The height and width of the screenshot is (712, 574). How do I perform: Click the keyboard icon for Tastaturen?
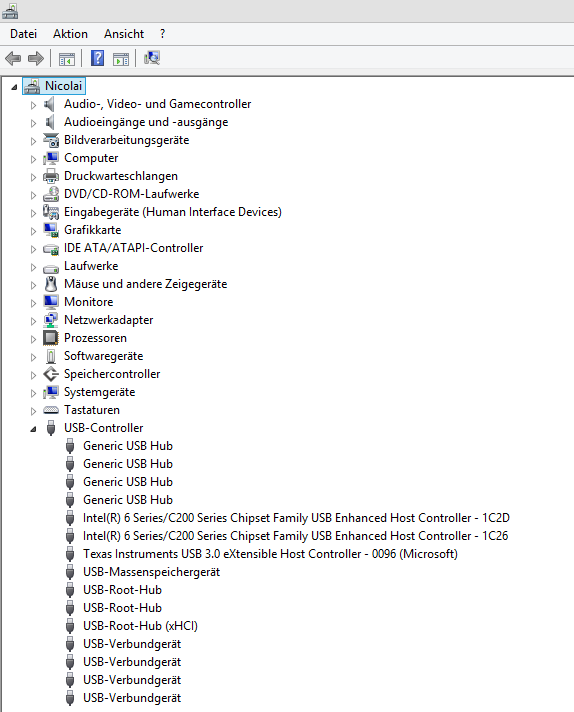(51, 410)
